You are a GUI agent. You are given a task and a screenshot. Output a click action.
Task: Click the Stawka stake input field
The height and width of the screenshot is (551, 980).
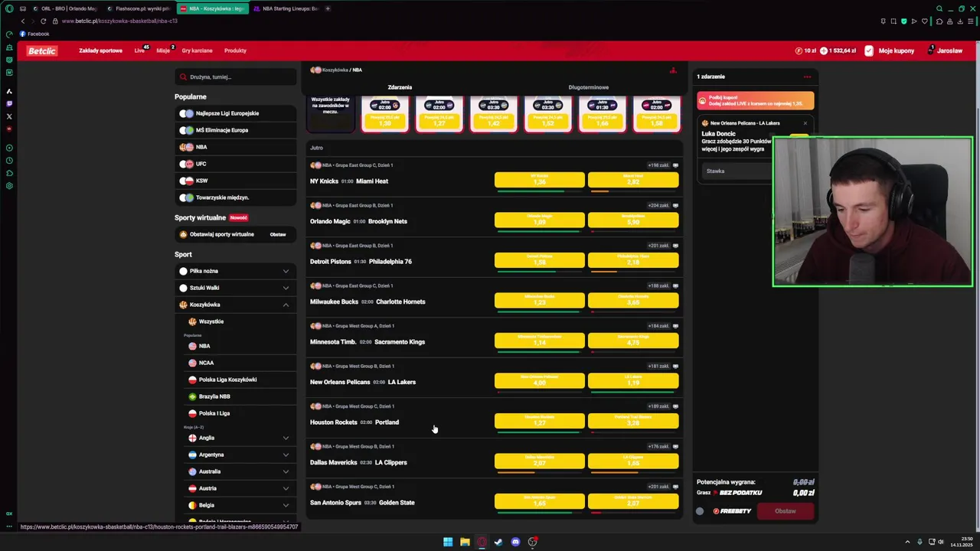(735, 171)
